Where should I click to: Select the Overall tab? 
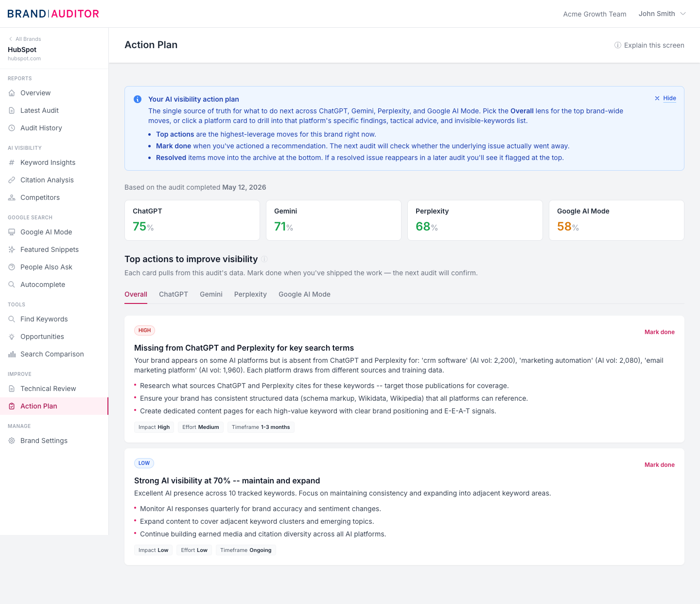(x=136, y=294)
